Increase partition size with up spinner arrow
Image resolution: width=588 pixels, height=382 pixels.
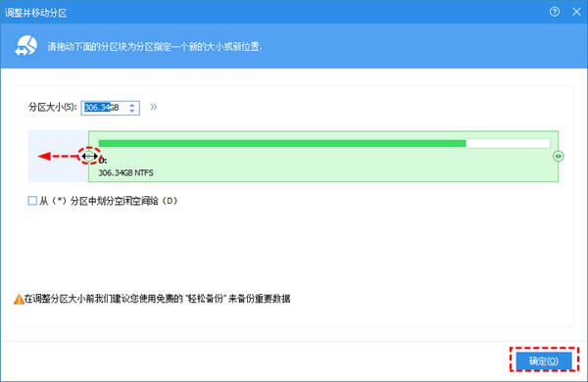[132, 105]
